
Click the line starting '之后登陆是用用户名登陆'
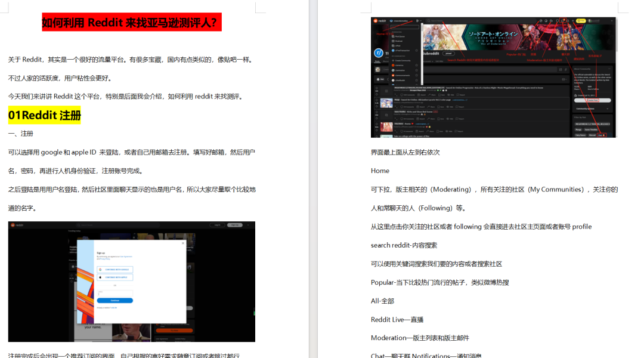[132, 190]
